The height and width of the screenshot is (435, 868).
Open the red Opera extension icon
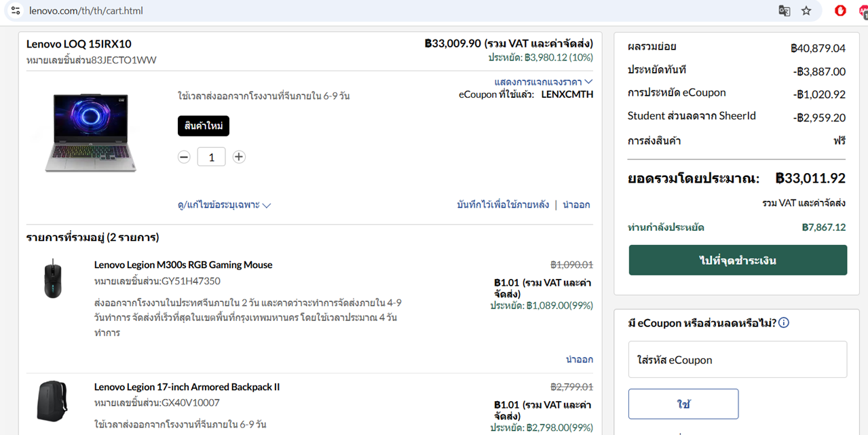[840, 11]
